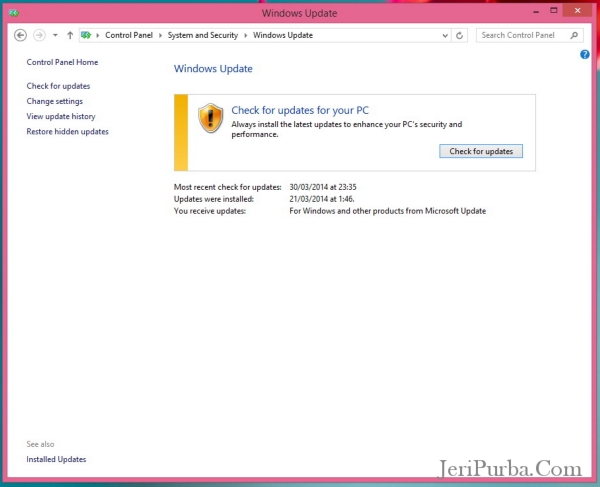The width and height of the screenshot is (600, 487).
Task: Open Control Panel Home link
Action: [62, 62]
